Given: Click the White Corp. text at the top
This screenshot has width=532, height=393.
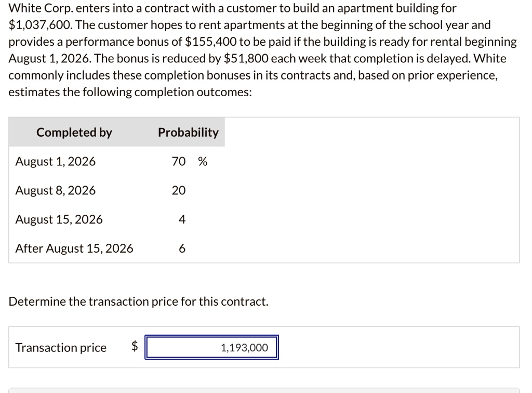Looking at the screenshot, I should pos(36,8).
